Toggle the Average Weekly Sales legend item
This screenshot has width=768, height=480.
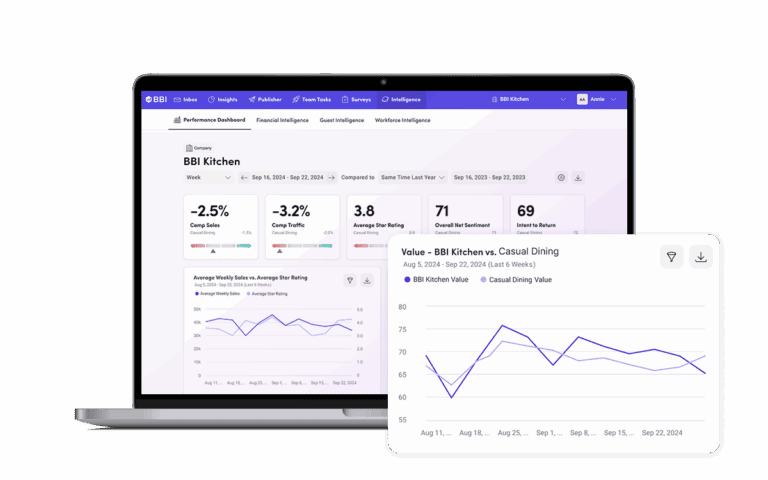pos(217,294)
